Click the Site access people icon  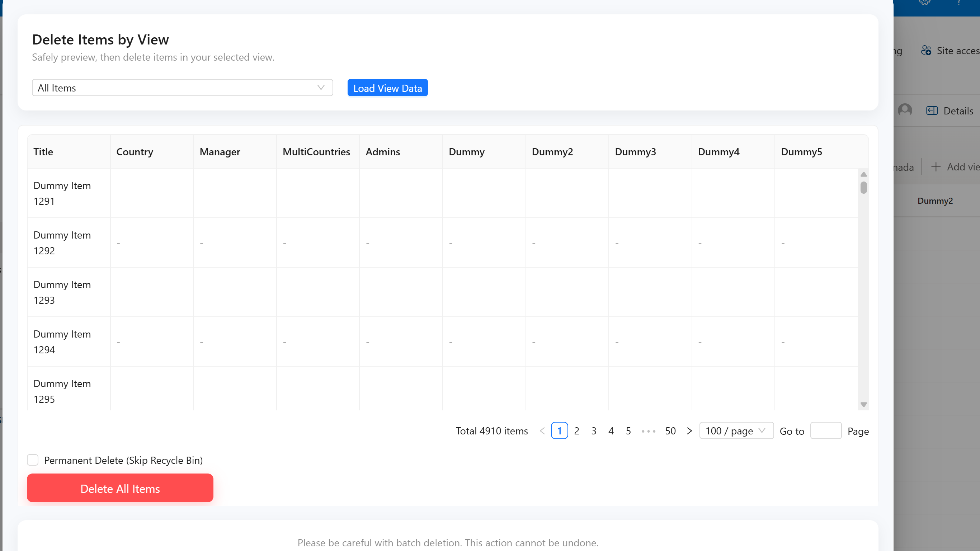[925, 50]
